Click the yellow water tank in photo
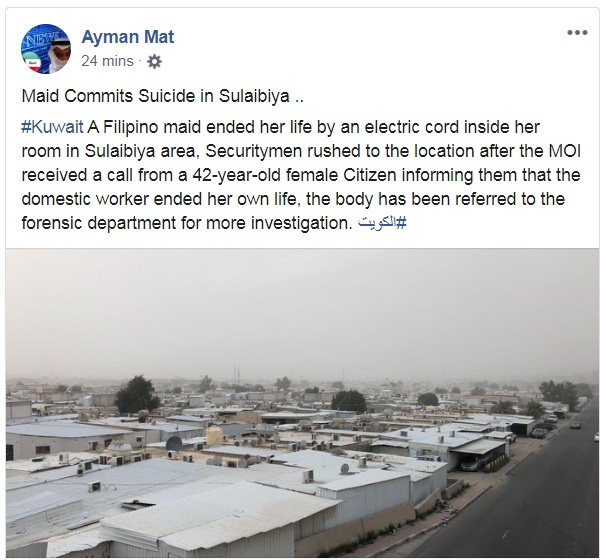 coord(214,435)
